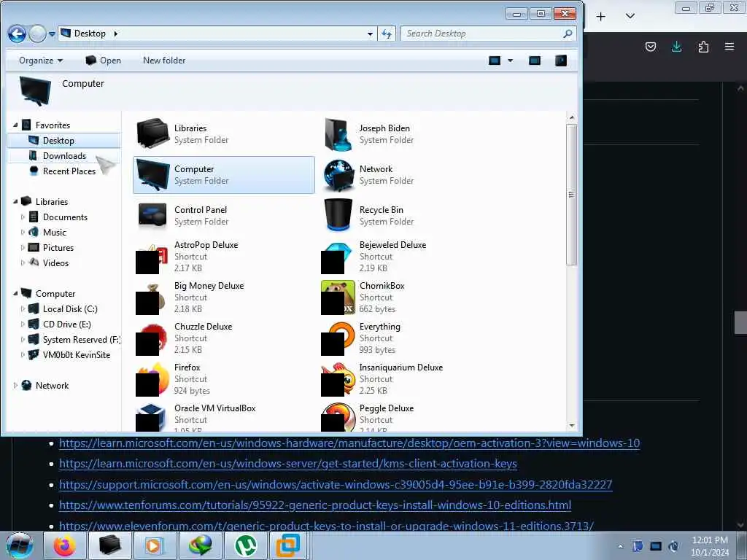747x560 pixels.
Task: Open the browser downloads panel icon
Action: [676, 47]
